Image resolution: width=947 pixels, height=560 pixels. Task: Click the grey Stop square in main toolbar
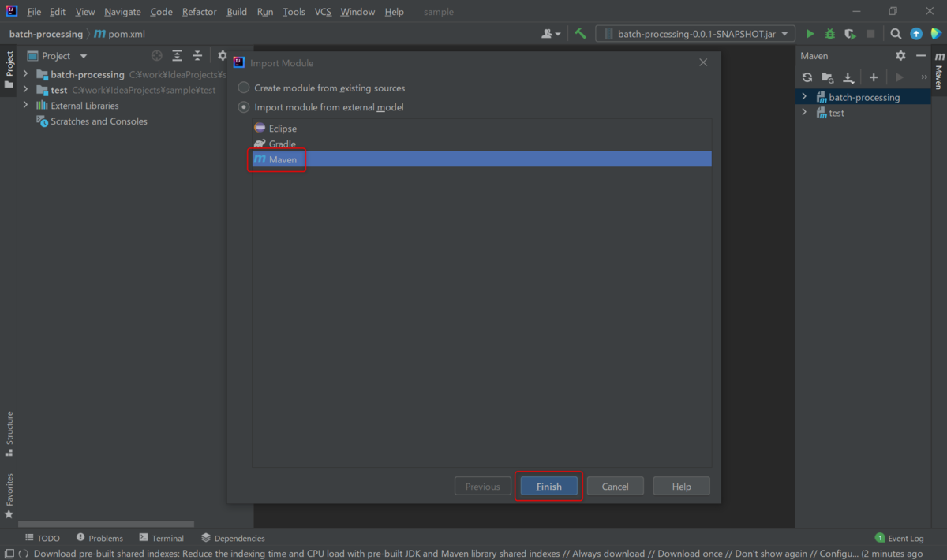870,34
